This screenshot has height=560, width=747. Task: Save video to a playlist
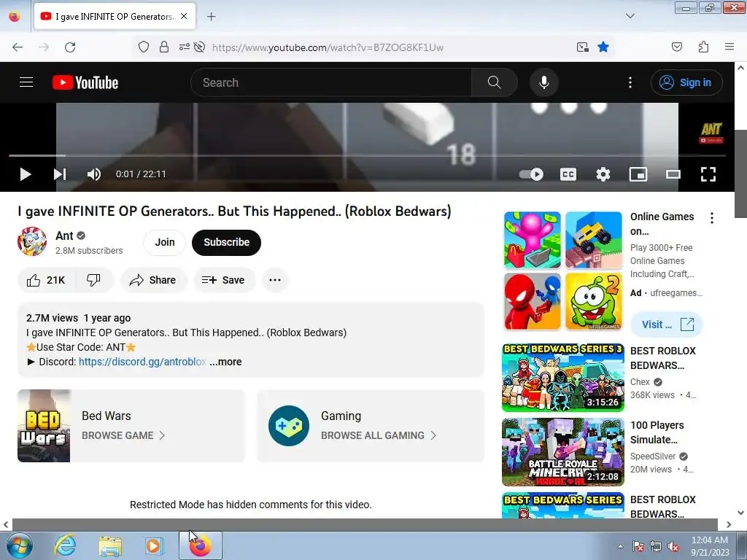[x=224, y=280]
